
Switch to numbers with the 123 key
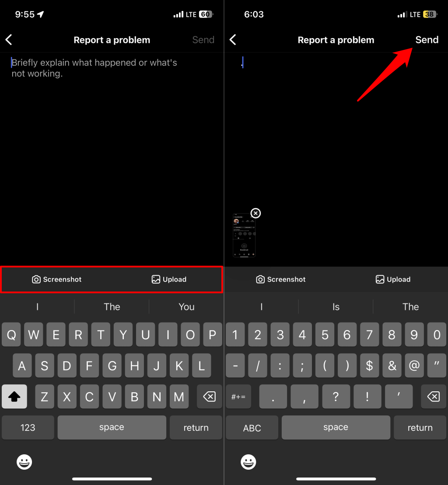coord(28,428)
